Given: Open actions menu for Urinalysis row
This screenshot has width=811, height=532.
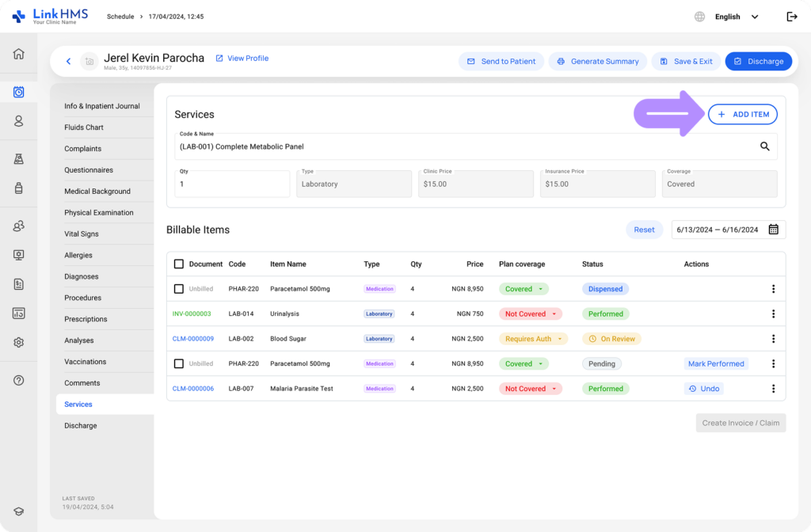Looking at the screenshot, I should 773,313.
